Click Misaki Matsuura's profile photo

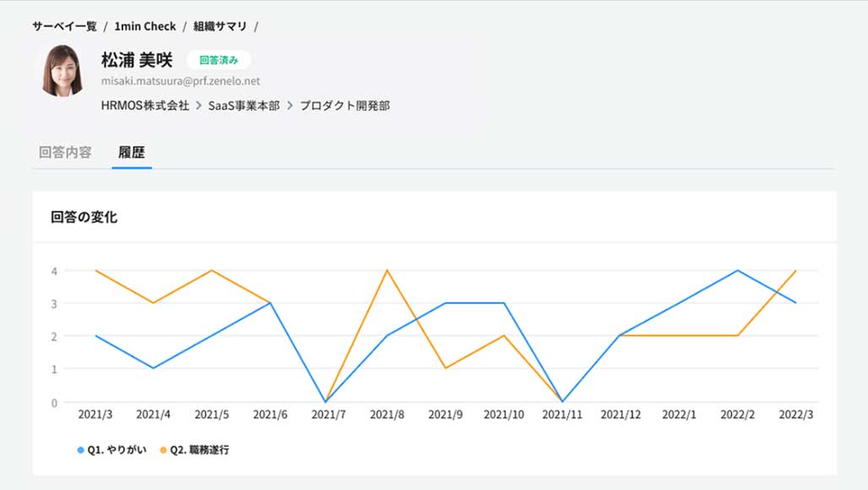(62, 70)
